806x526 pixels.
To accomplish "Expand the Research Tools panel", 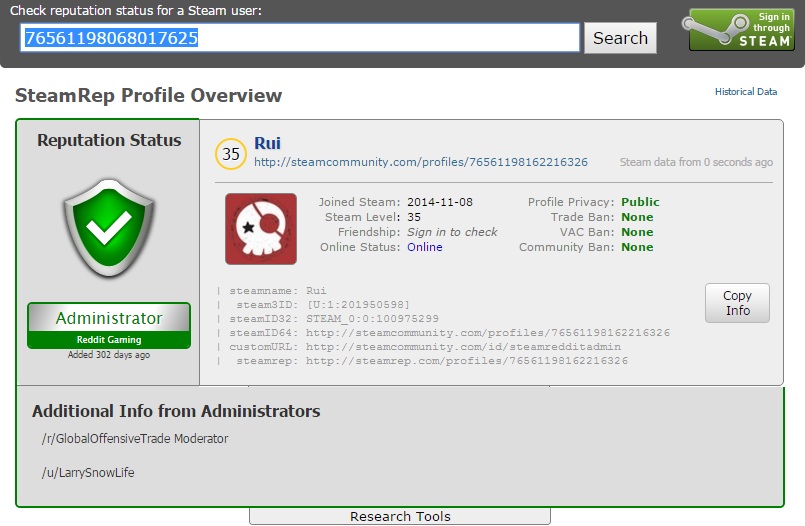I will (x=400, y=516).
